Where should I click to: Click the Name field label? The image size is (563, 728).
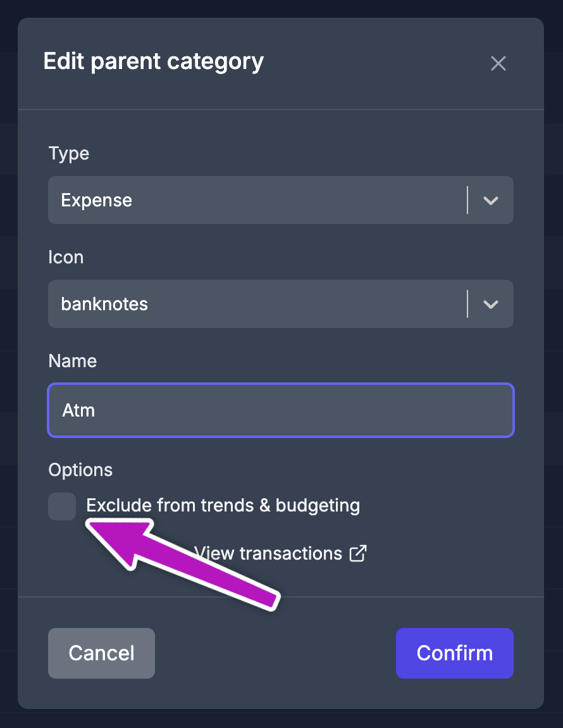pyautogui.click(x=72, y=361)
